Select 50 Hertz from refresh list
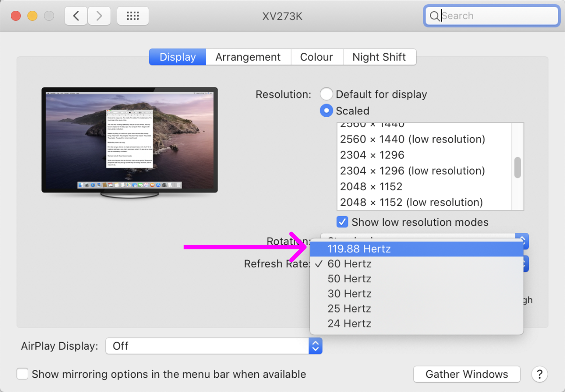565x392 pixels. click(349, 279)
